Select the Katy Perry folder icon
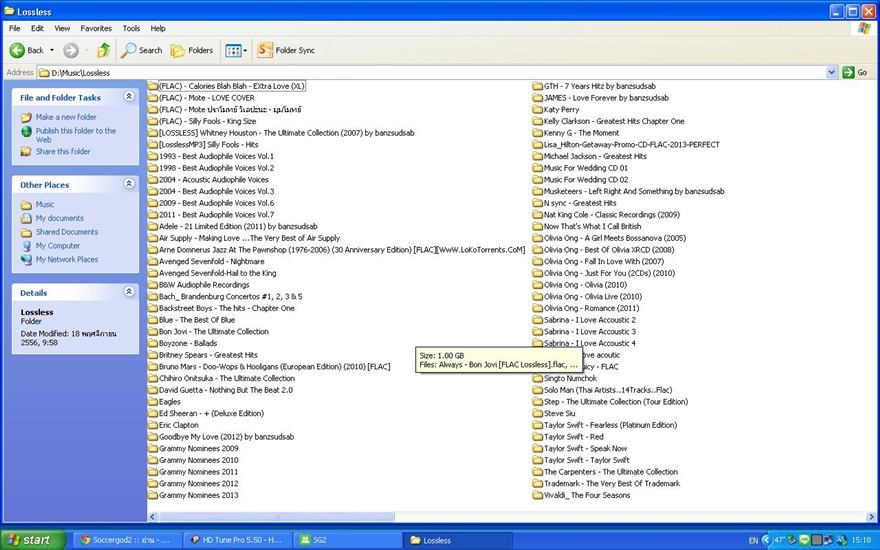Viewport: 880px width, 550px height. (538, 109)
